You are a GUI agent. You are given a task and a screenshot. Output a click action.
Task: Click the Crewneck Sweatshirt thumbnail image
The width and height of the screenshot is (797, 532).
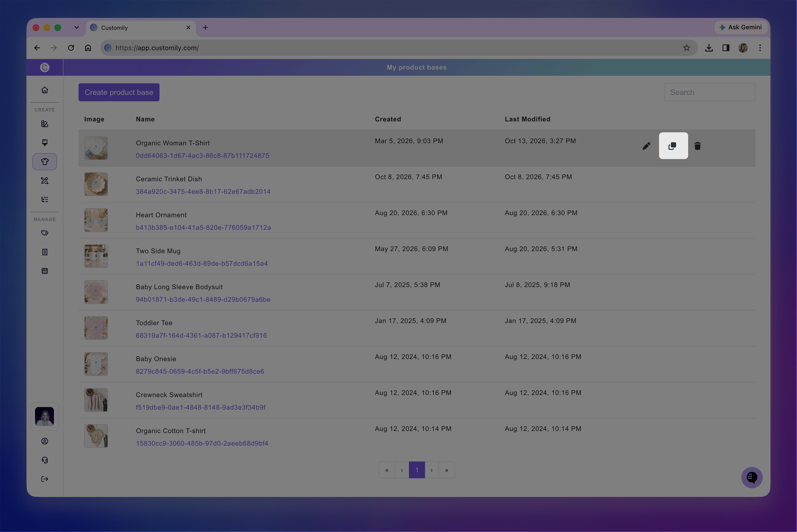click(96, 400)
